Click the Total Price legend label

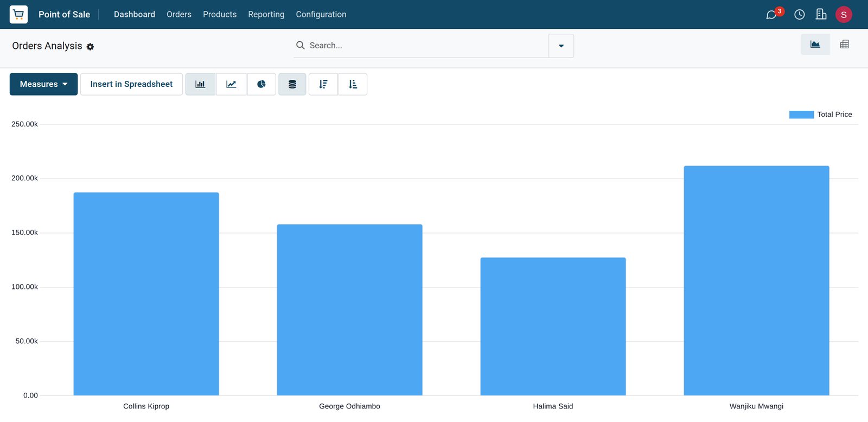click(834, 115)
